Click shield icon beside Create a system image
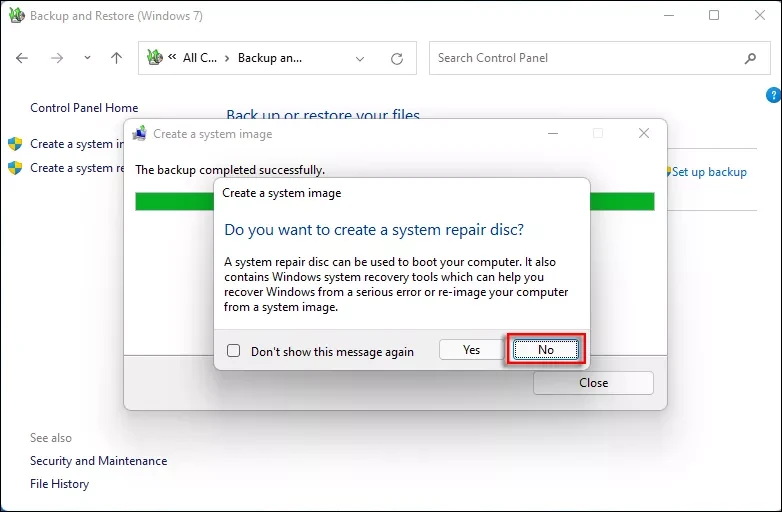Viewport: 782px width, 512px height. (x=15, y=144)
